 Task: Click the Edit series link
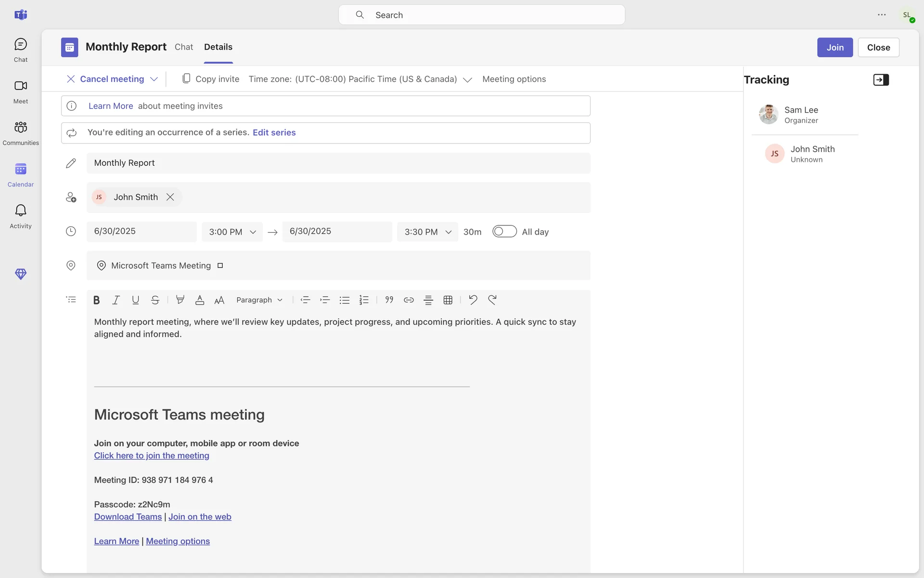tap(274, 132)
